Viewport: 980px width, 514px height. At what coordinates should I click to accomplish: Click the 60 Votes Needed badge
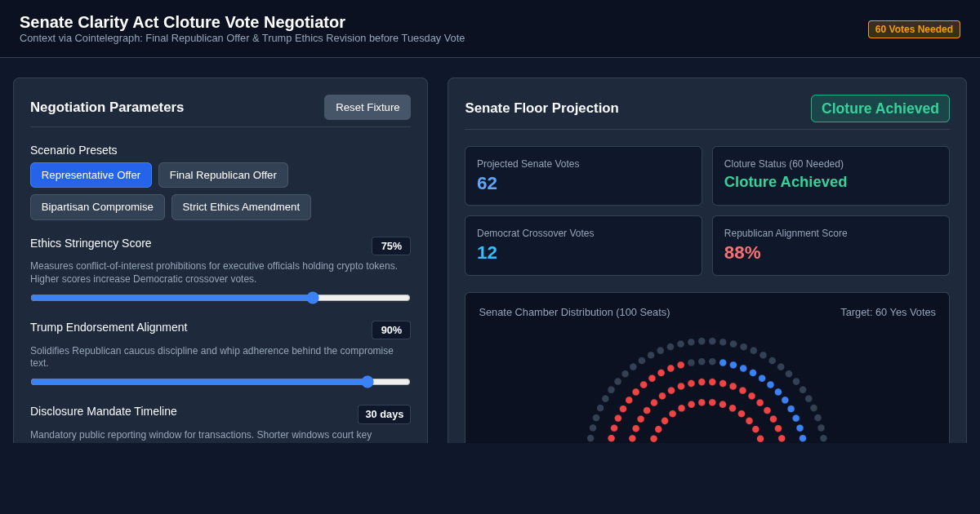tap(914, 29)
